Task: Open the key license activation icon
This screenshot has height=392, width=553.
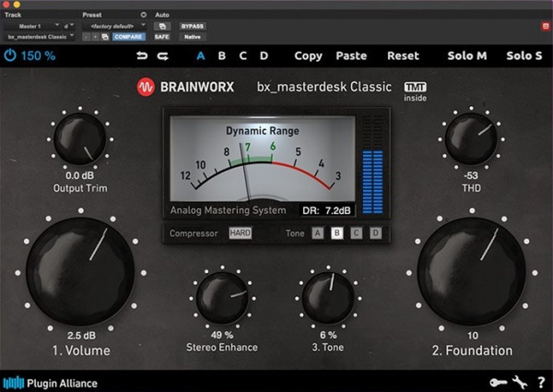Action: point(498,383)
